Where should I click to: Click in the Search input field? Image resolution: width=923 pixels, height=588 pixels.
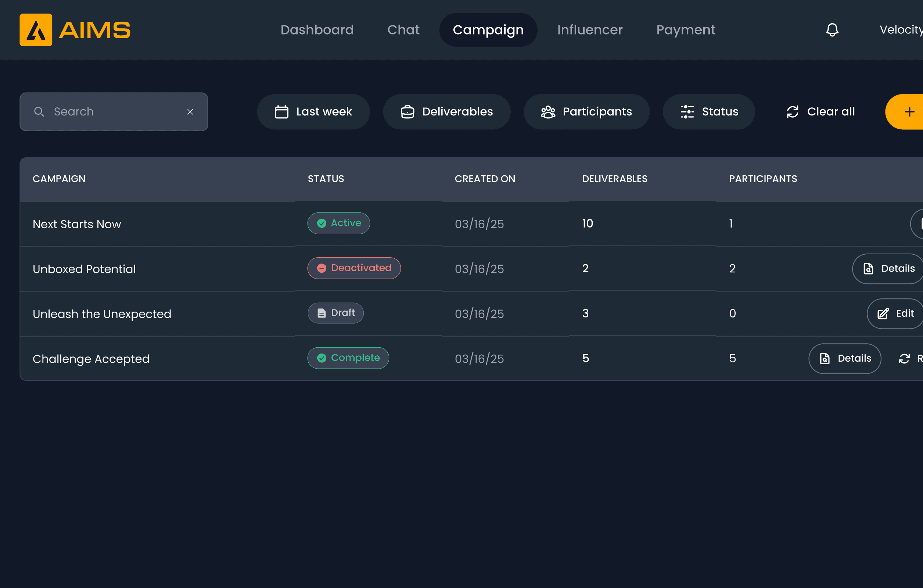click(x=115, y=112)
